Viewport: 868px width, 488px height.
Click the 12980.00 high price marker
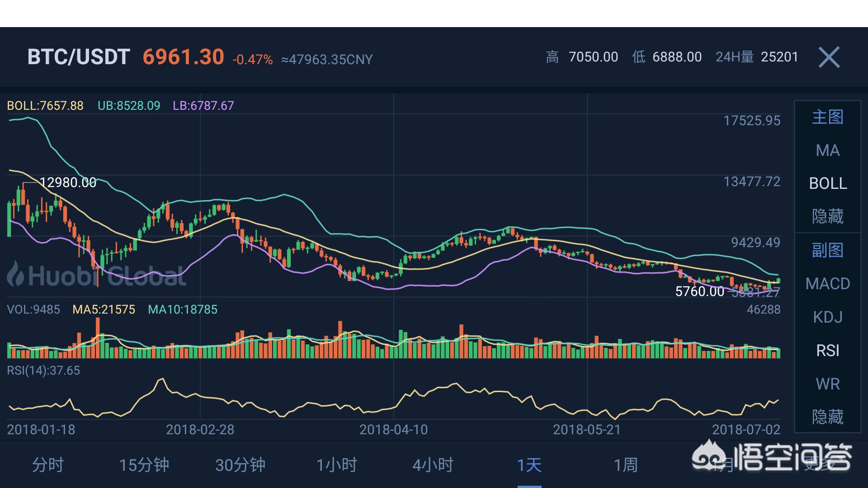(68, 183)
